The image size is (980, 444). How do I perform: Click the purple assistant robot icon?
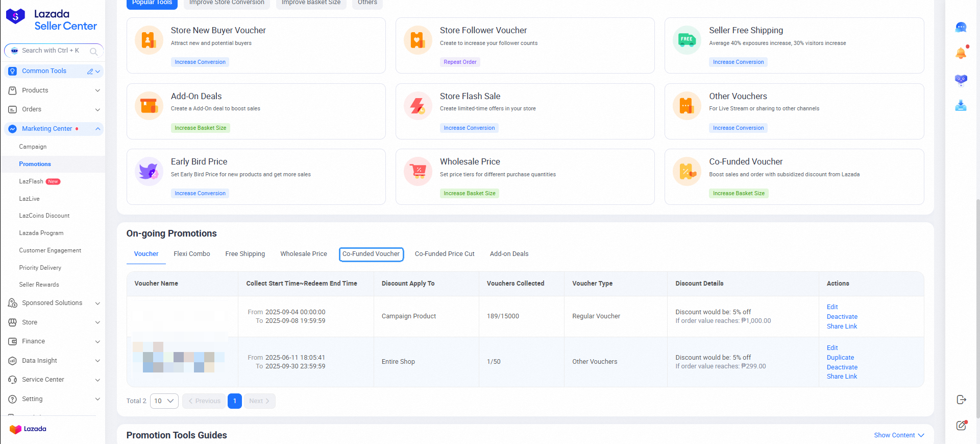961,79
